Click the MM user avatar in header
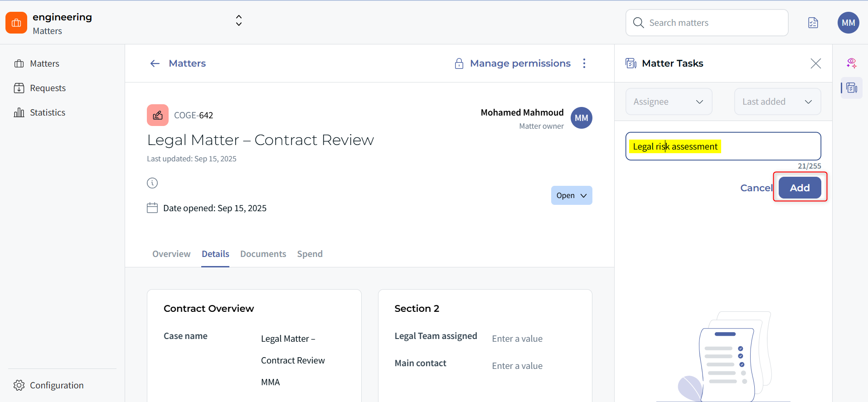Viewport: 868px width, 402px height. (x=848, y=23)
